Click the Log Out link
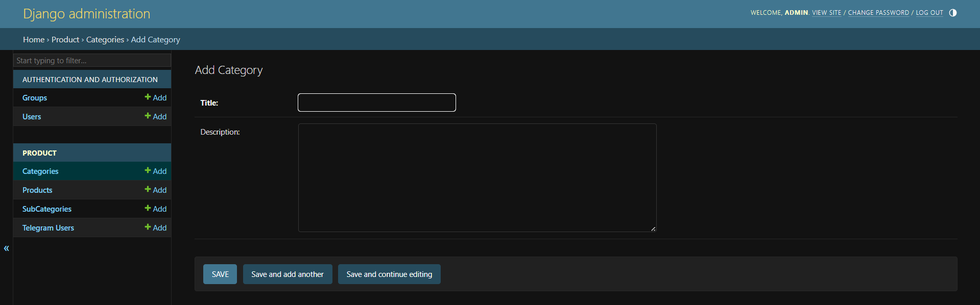Image resolution: width=980 pixels, height=305 pixels. pyautogui.click(x=929, y=13)
